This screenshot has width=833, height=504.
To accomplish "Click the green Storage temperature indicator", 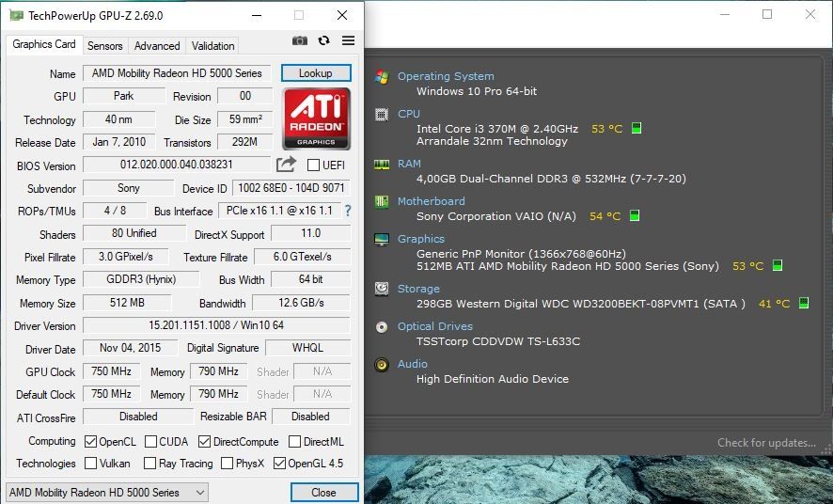I will pos(804,303).
